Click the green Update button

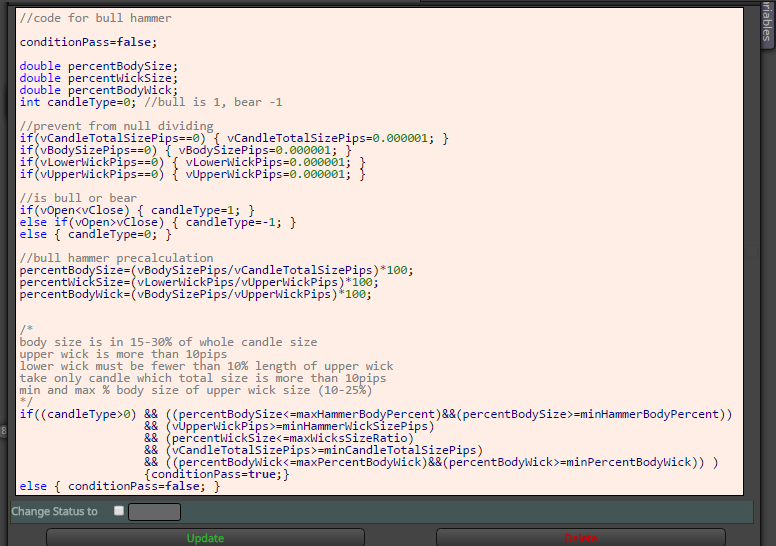(205, 538)
